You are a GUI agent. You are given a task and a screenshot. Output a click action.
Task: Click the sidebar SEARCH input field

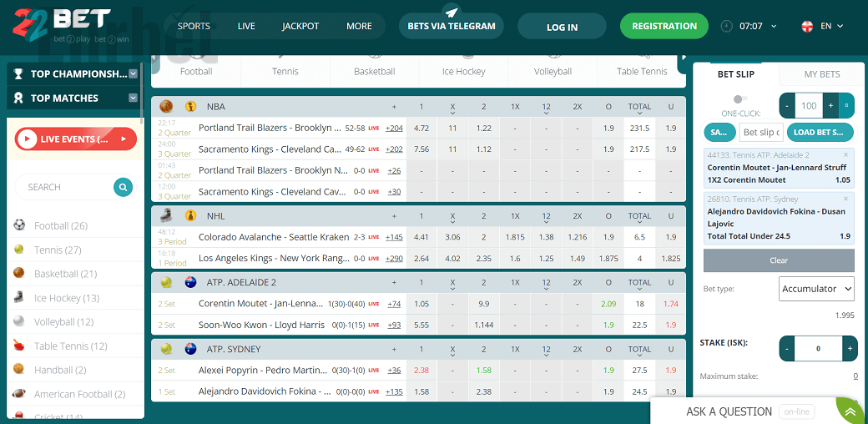click(x=63, y=187)
